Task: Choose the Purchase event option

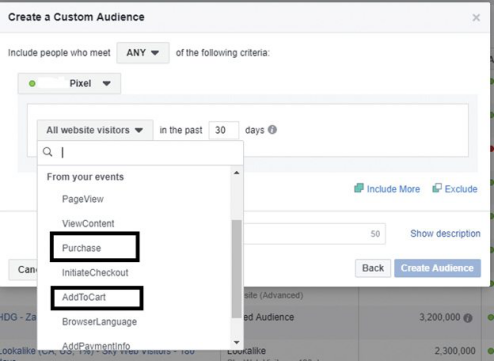Action: [81, 248]
